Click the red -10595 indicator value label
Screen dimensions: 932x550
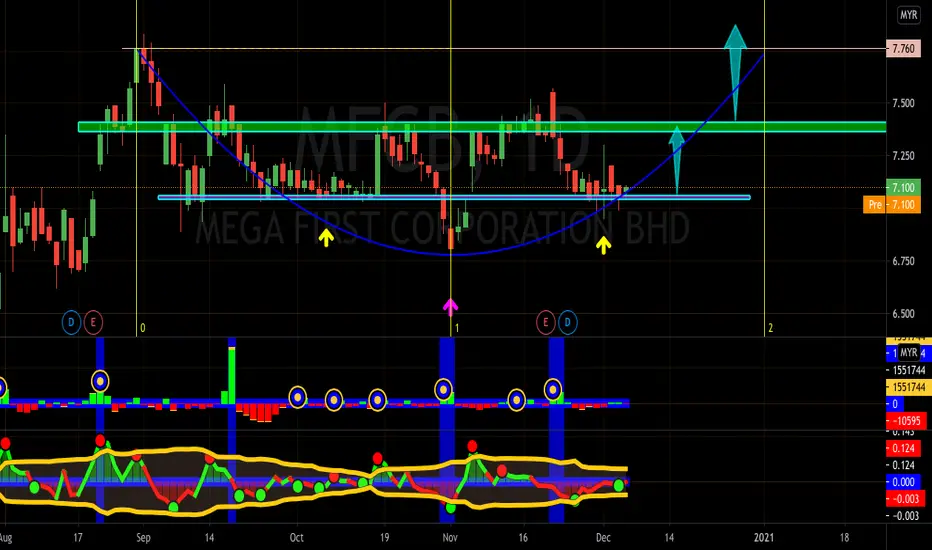906,421
